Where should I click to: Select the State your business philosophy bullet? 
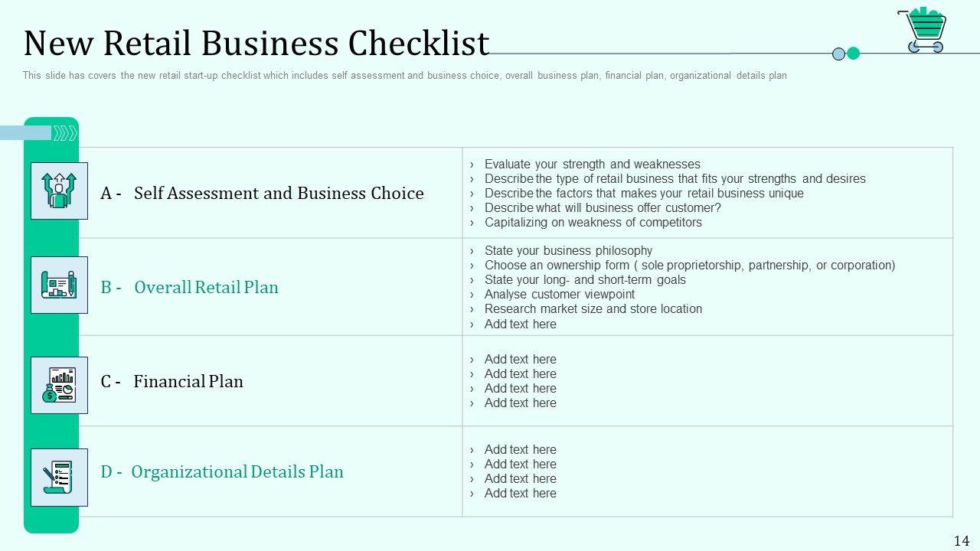(568, 250)
